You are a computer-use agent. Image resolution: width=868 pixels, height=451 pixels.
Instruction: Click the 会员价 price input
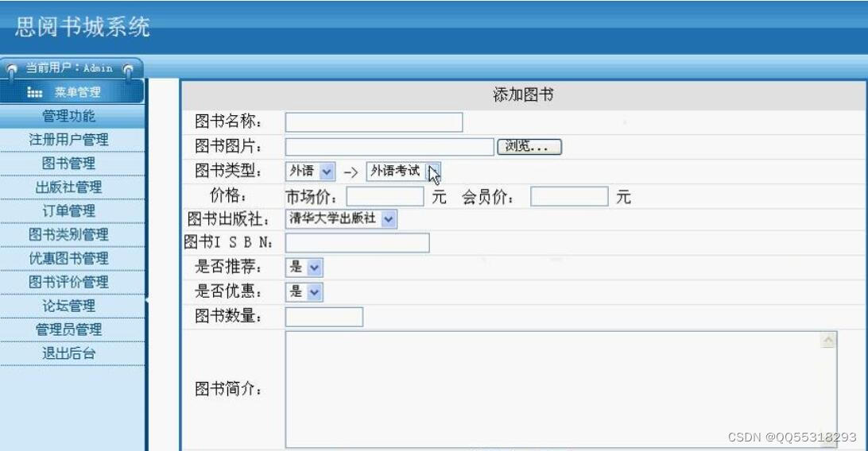(569, 196)
